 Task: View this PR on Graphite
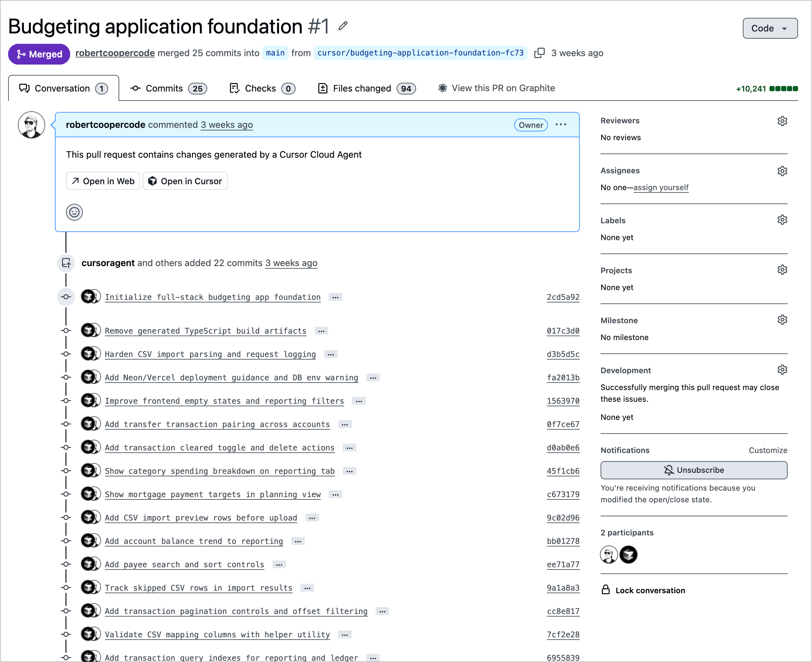[x=503, y=88]
